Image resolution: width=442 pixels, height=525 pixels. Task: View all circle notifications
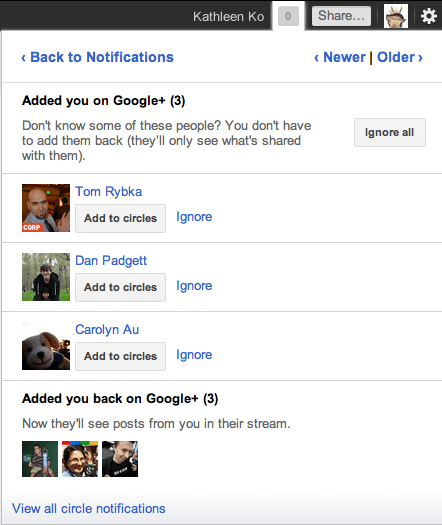tap(89, 508)
